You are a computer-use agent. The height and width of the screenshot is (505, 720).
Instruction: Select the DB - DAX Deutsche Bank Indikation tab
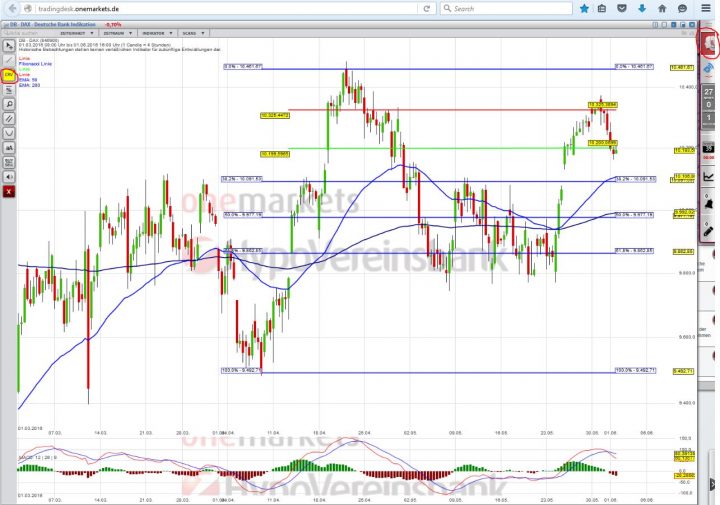tap(52, 24)
